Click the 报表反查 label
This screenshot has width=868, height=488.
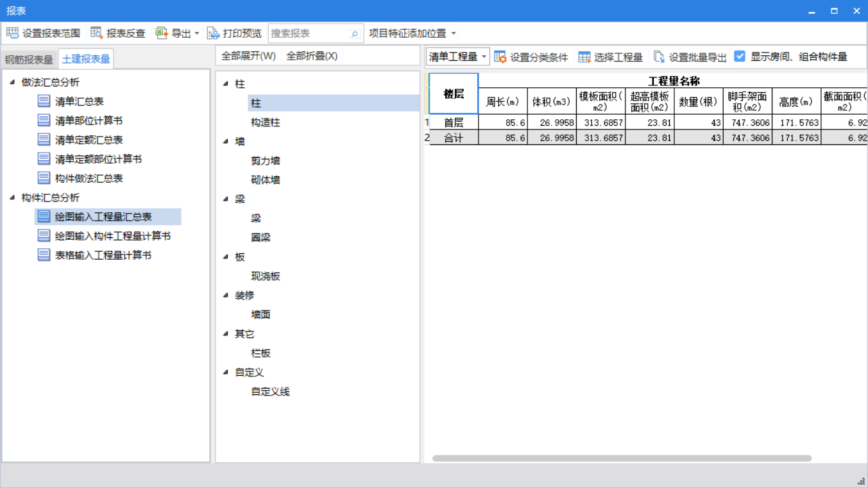point(126,33)
